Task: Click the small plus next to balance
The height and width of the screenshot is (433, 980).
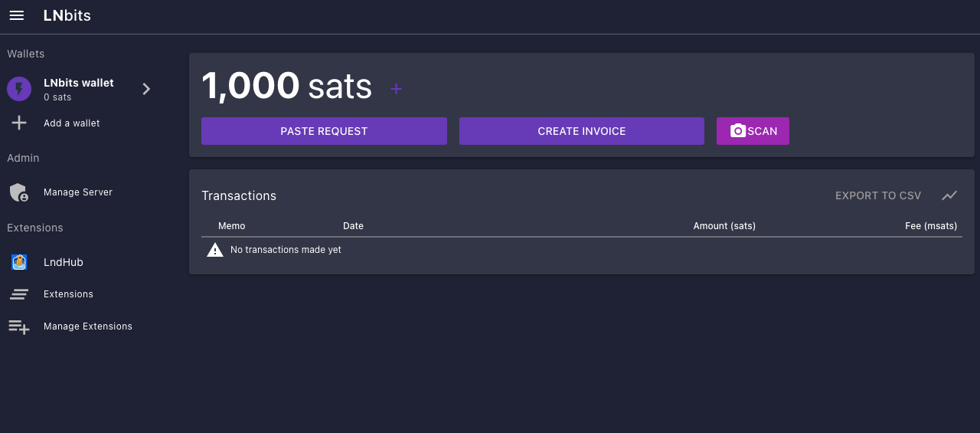Action: click(396, 90)
